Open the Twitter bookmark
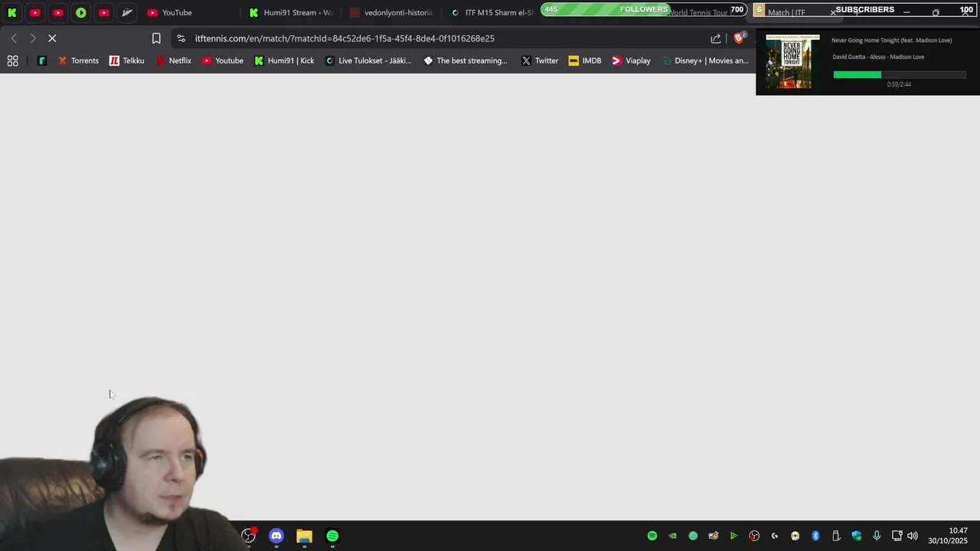The height and width of the screenshot is (551, 980). 540,60
